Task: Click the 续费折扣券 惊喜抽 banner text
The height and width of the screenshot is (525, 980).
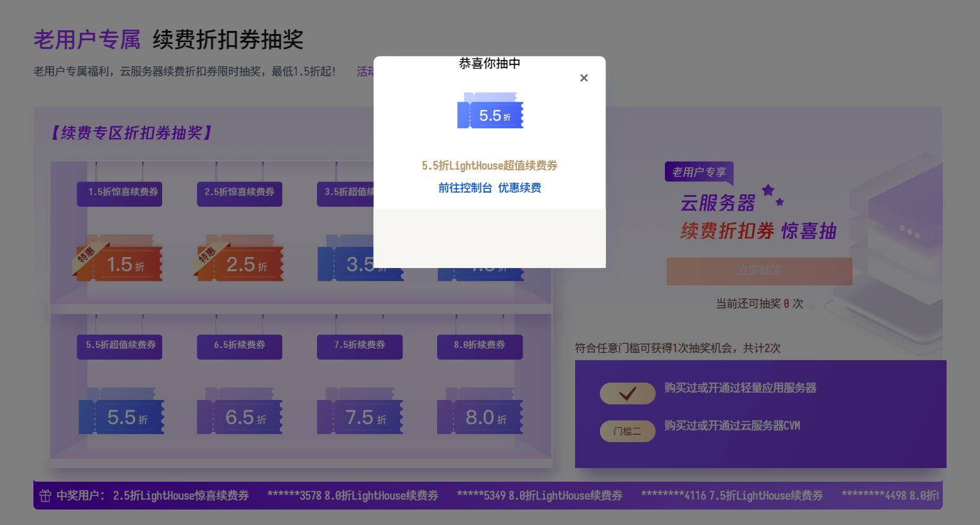Action: (x=758, y=231)
